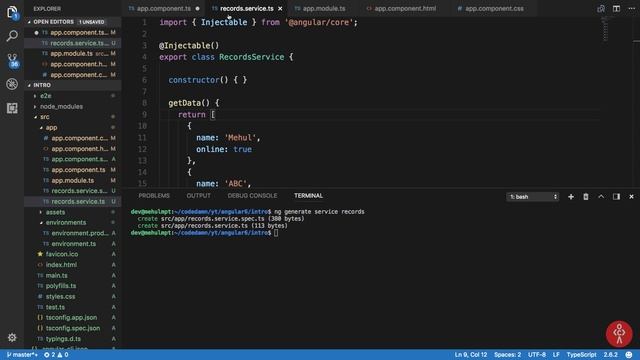Switch to the app.component.ts tab

pyautogui.click(x=163, y=9)
